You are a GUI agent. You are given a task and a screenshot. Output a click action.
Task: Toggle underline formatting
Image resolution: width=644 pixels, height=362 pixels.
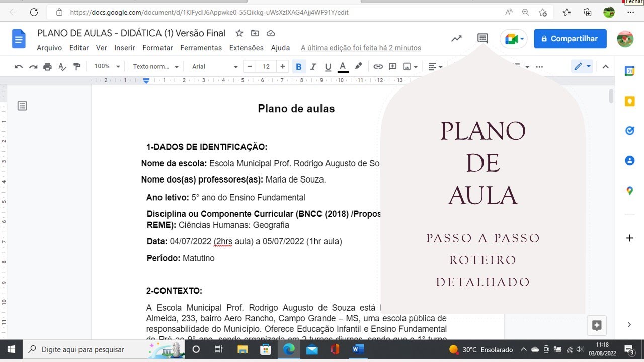pos(328,66)
